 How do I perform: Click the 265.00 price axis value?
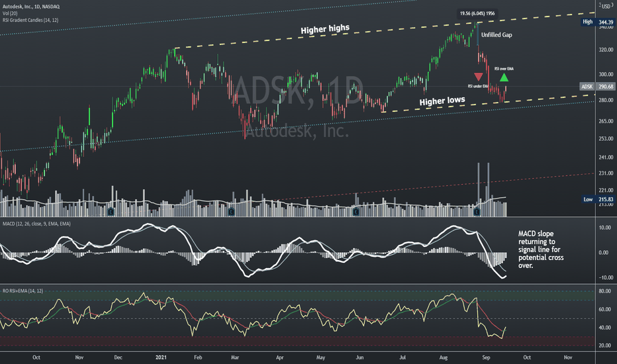pos(606,121)
